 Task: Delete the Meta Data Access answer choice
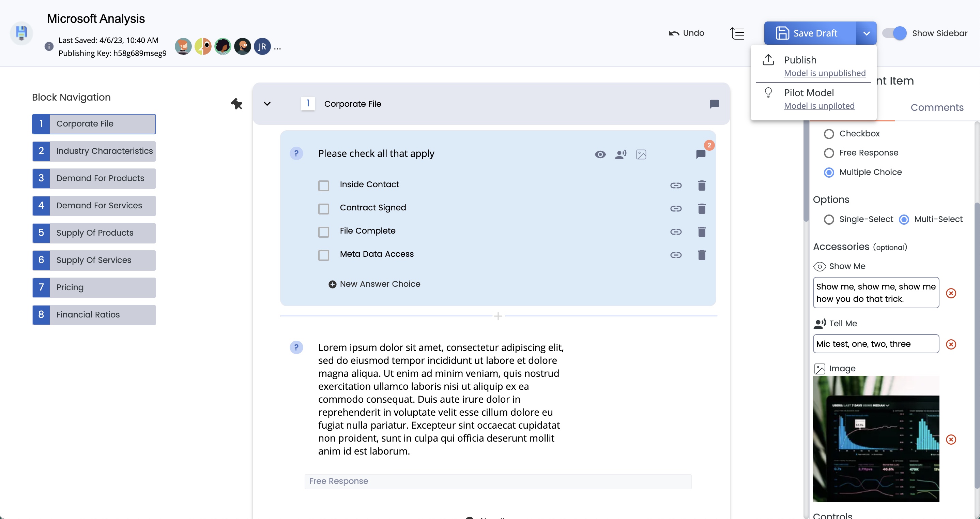(x=702, y=255)
